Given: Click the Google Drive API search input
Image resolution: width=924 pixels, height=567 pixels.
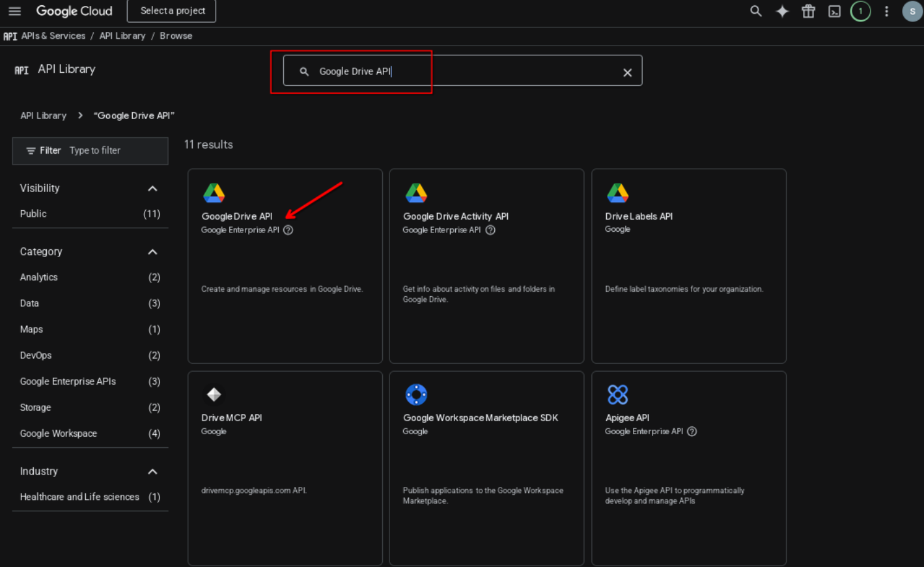Looking at the screenshot, I should pos(462,71).
